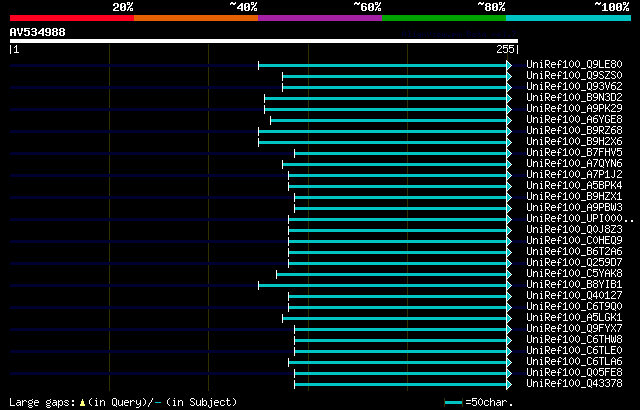This screenshot has width=640, height=410.
Task: Click position 255 end label on ruler
Action: point(507,49)
